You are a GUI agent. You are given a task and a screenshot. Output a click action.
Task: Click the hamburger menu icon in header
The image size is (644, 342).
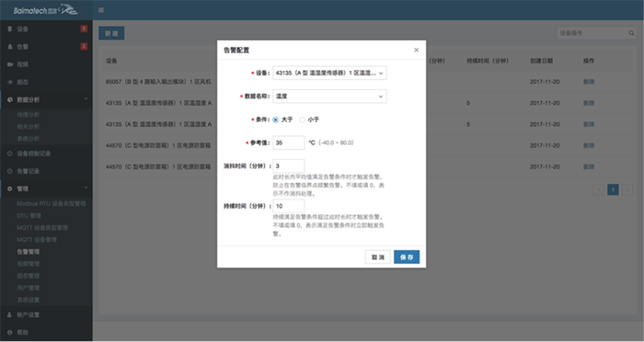tap(101, 10)
